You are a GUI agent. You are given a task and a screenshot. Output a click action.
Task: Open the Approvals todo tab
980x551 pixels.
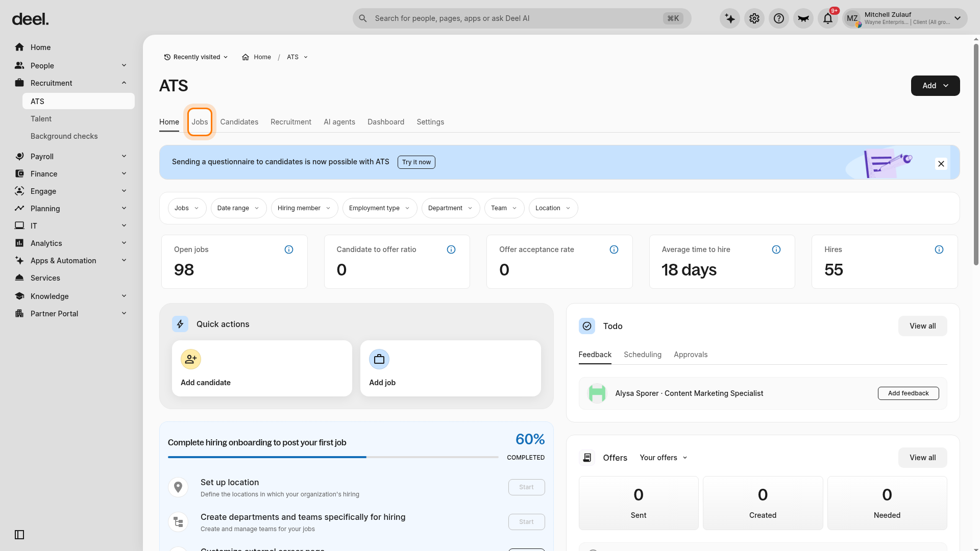691,355
